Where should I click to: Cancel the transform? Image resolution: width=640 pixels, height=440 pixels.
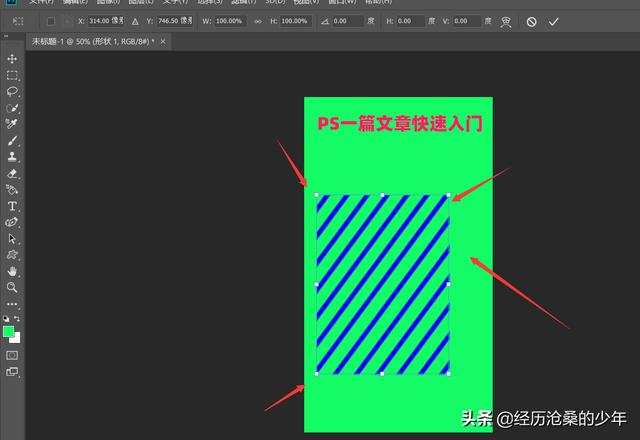point(531,22)
